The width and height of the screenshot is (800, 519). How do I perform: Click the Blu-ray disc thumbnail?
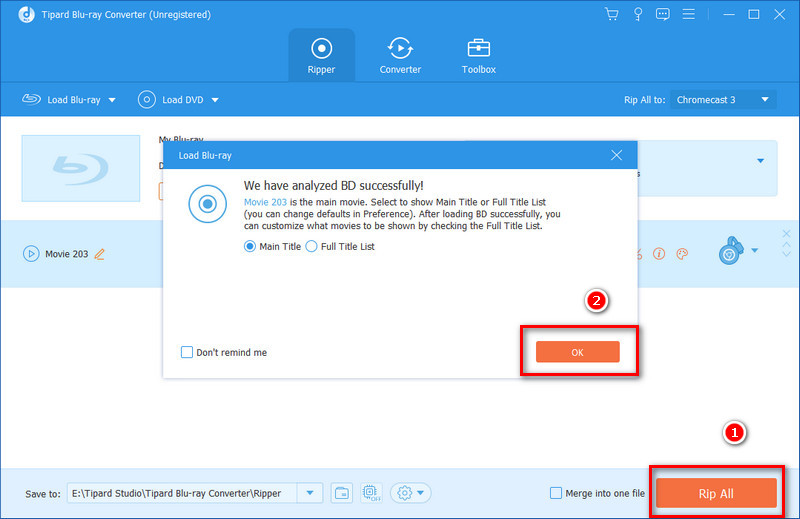point(81,168)
